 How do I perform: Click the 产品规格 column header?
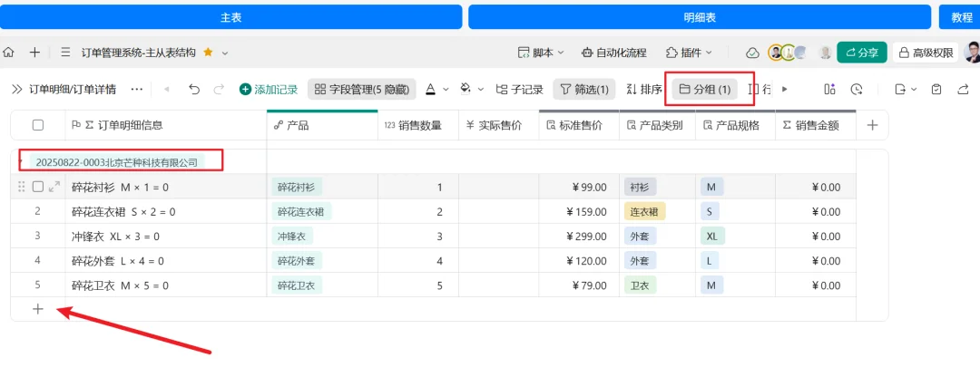736,125
